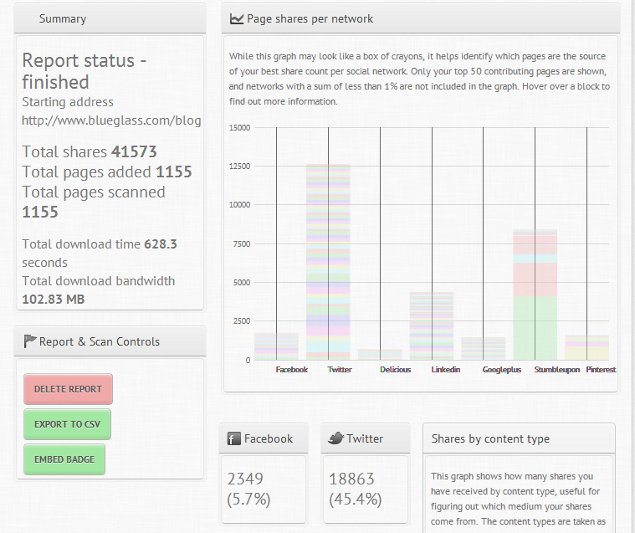Select the Pinterest bar in the chart
The width and height of the screenshot is (635, 533).
587,347
